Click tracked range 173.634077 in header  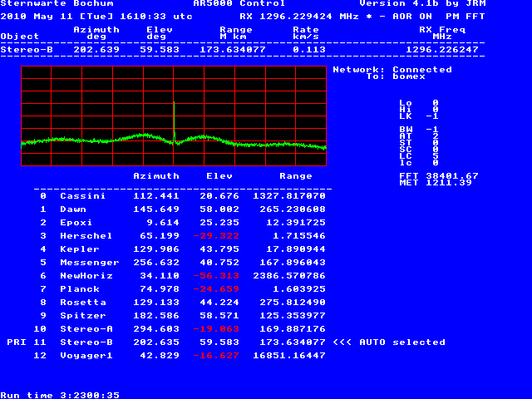[233, 50]
